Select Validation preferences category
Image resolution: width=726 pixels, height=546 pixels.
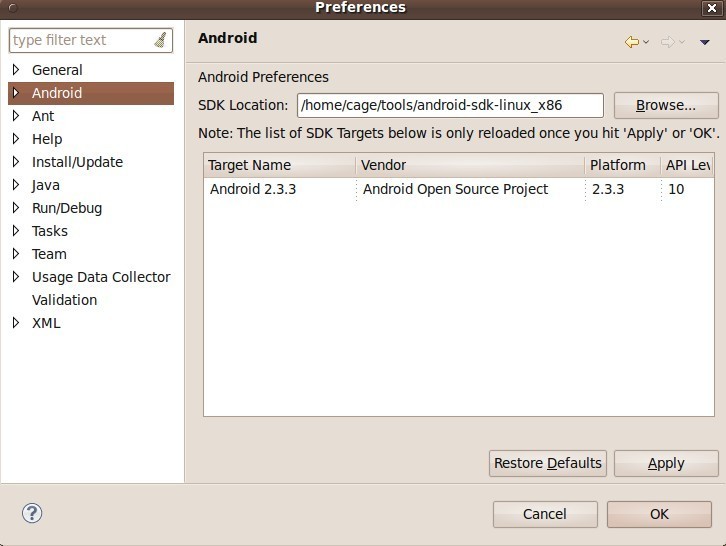point(64,300)
